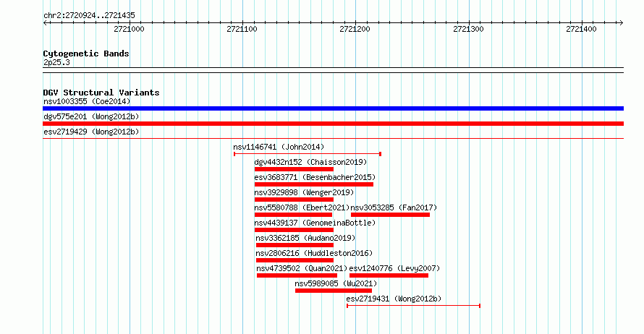This screenshot has width=644, height=334.
Task: Select the red bar under nsv4739502
Action: point(297,275)
